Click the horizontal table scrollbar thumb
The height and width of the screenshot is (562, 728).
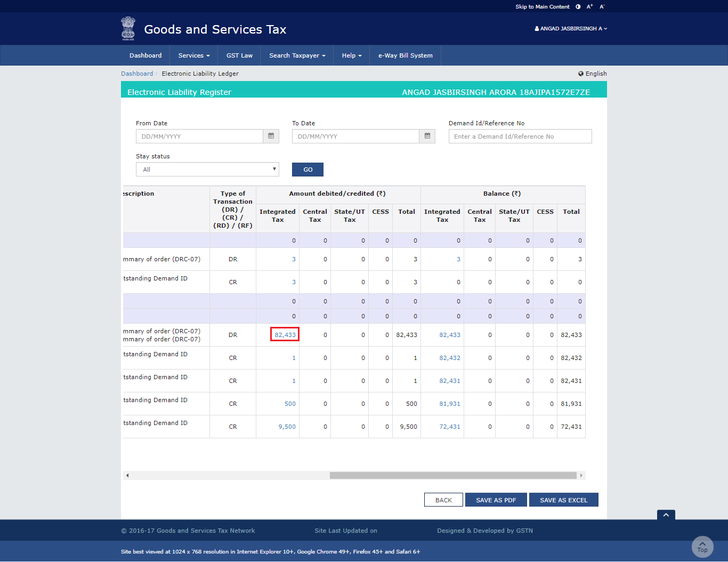(453, 476)
